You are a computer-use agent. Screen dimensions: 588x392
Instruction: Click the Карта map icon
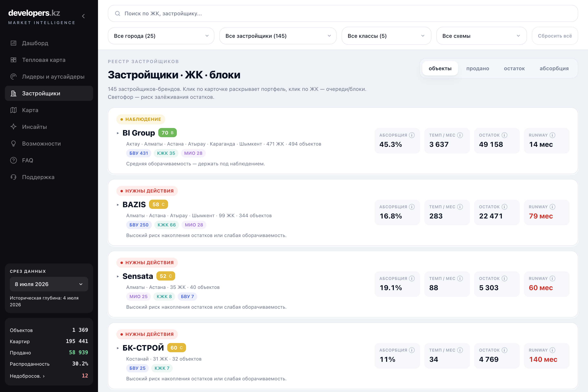pos(13,110)
